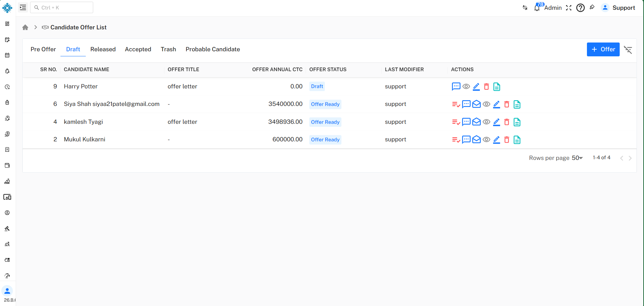The image size is (644, 306).
Task: Delete kamlesh Tyagi's offer via trash icon
Action: pos(507,122)
